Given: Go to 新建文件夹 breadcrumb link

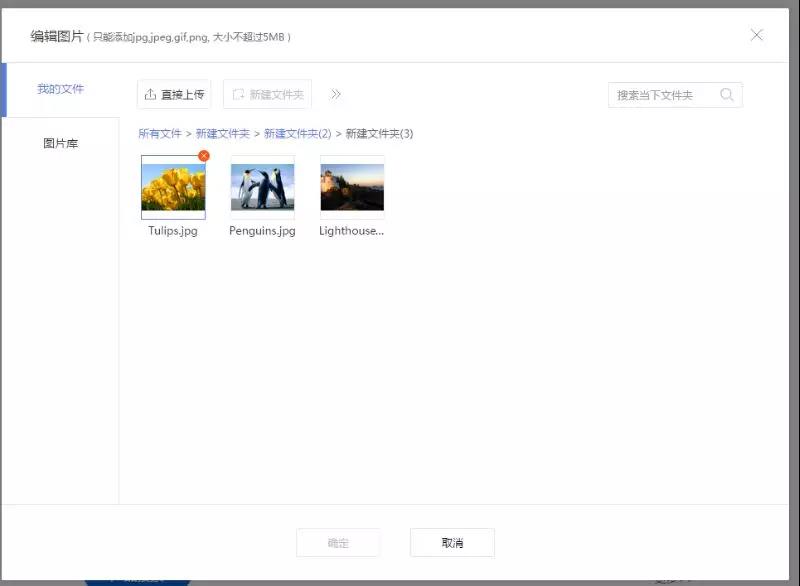Looking at the screenshot, I should tap(222, 134).
